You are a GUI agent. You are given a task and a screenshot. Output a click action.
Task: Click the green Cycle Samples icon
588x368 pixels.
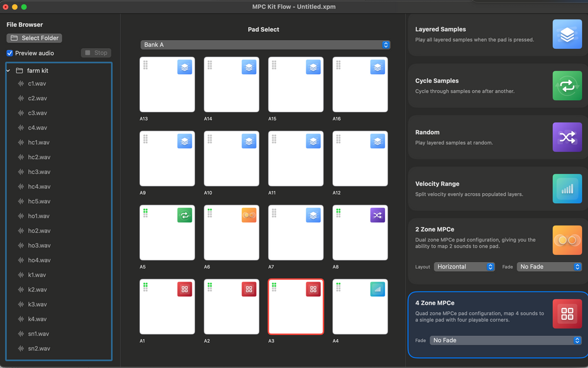tap(567, 85)
